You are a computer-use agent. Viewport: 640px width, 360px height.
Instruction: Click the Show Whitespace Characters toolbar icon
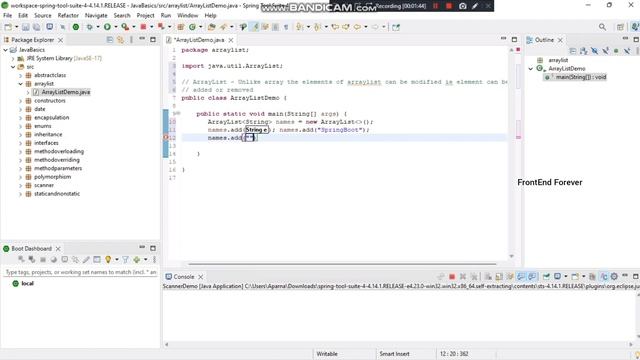[286, 27]
